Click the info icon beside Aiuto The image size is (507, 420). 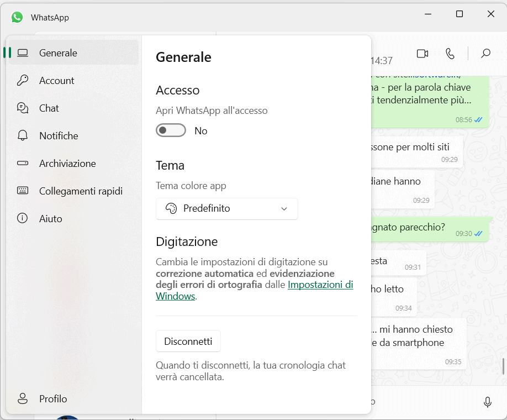pyautogui.click(x=22, y=218)
